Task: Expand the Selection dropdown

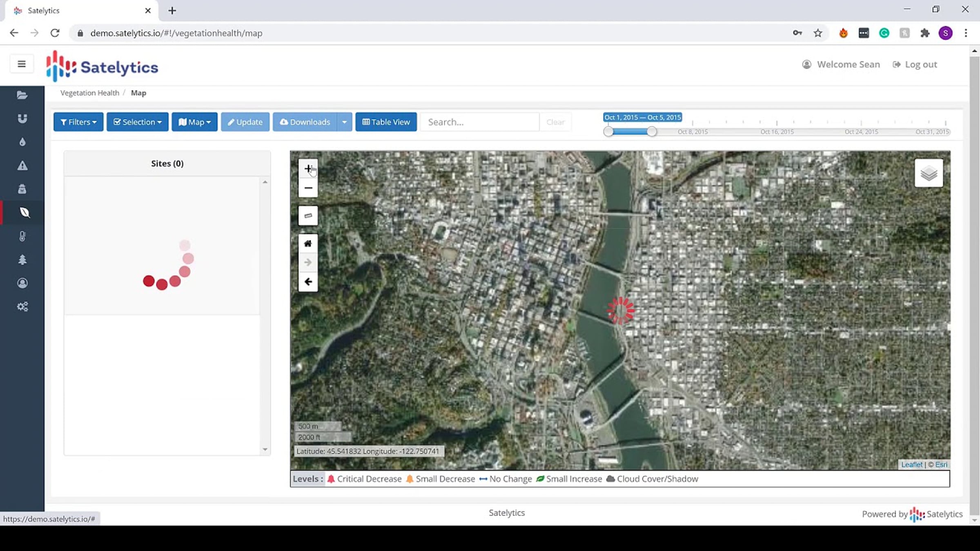Action: (x=138, y=122)
